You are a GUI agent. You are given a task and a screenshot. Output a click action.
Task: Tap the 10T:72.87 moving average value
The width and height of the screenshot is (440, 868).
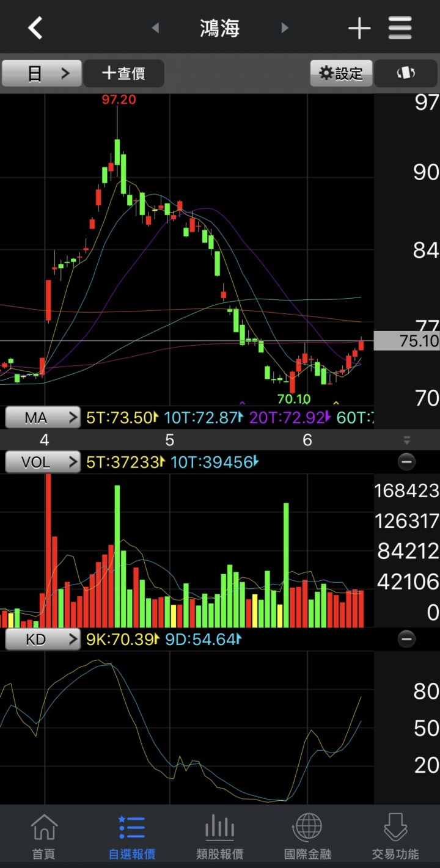point(204,418)
